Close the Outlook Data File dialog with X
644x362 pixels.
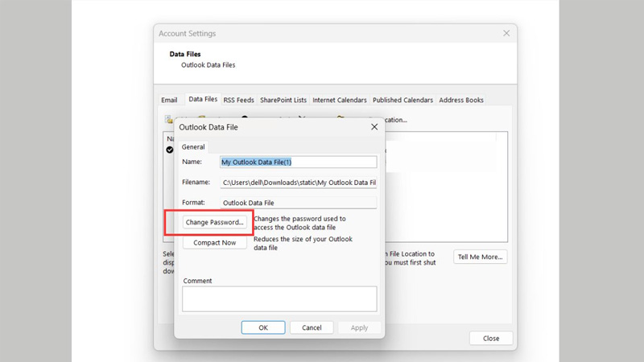pyautogui.click(x=374, y=127)
